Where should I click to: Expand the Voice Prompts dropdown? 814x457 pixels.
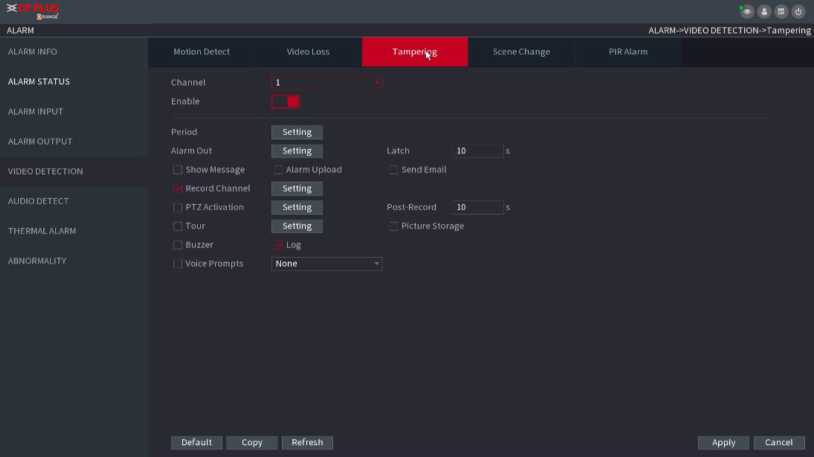pyautogui.click(x=326, y=264)
